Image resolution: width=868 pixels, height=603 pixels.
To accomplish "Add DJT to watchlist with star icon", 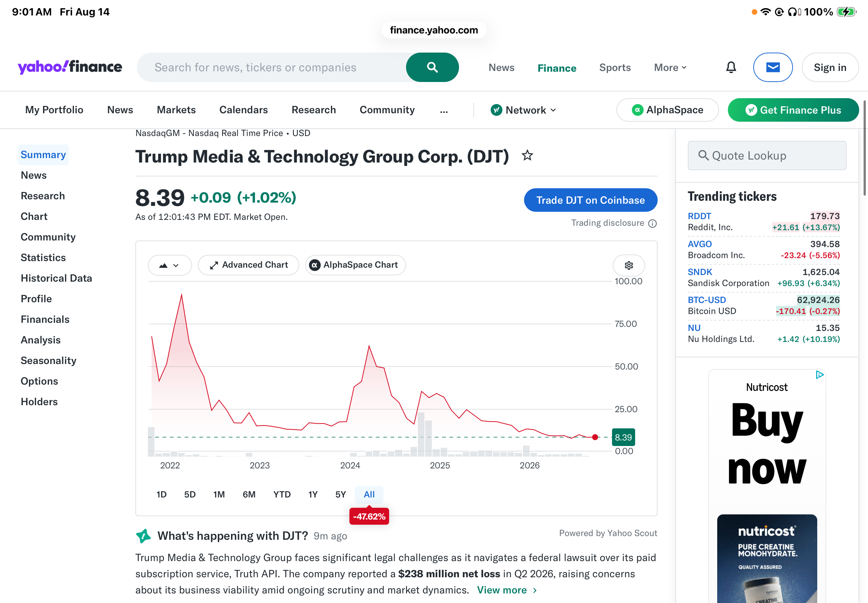I will [x=527, y=155].
